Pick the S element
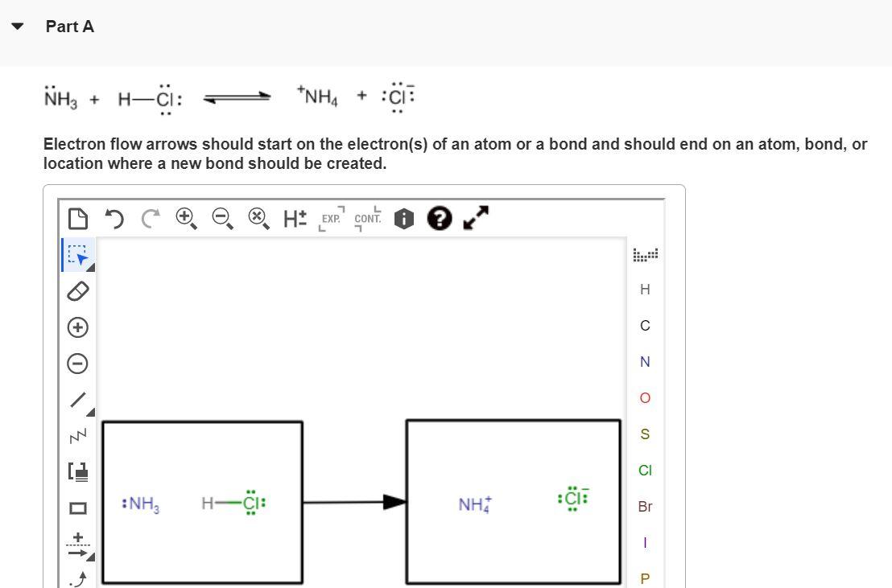 (x=645, y=434)
